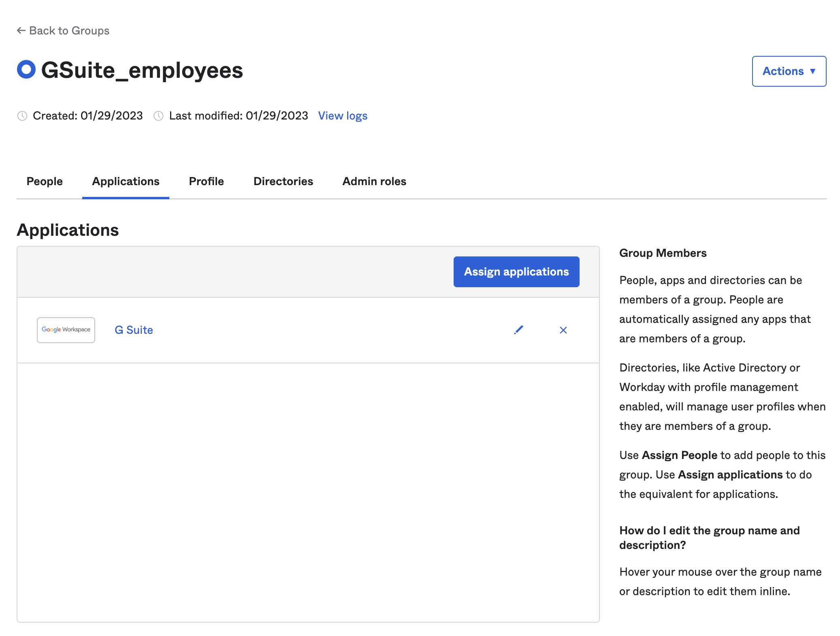Click the back arrow icon before Back to Groups
The height and width of the screenshot is (636, 840).
tap(21, 30)
